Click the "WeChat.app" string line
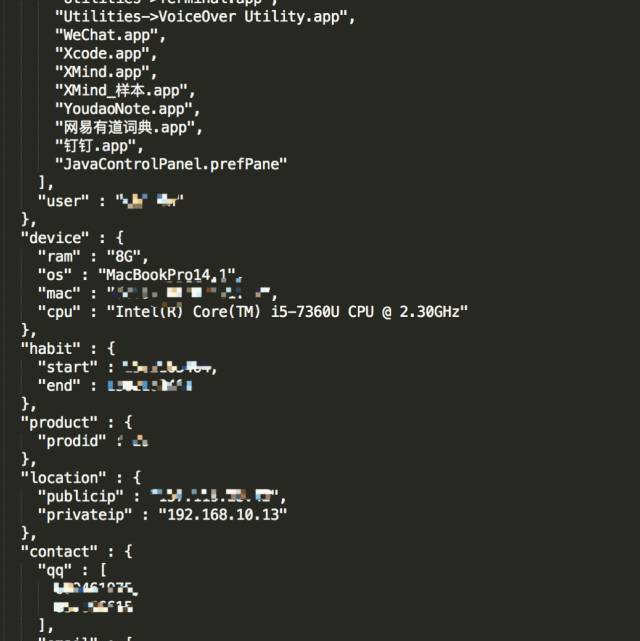 tap(110, 36)
